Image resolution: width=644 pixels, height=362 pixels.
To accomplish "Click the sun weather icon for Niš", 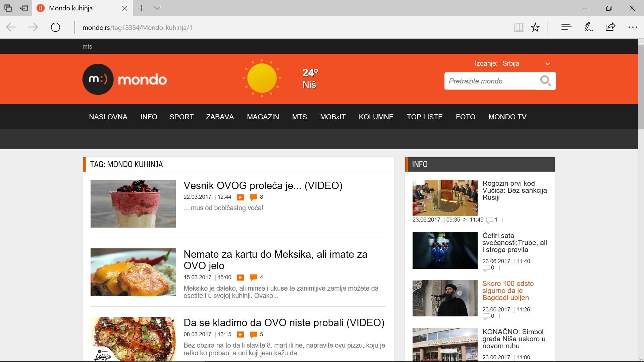I will tap(261, 78).
